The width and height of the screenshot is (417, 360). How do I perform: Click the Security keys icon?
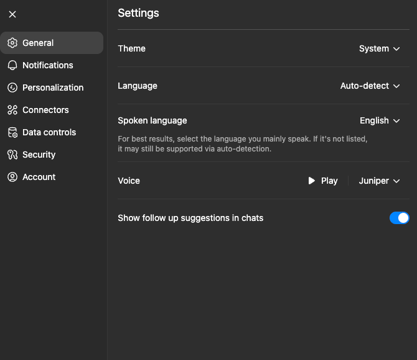click(12, 154)
